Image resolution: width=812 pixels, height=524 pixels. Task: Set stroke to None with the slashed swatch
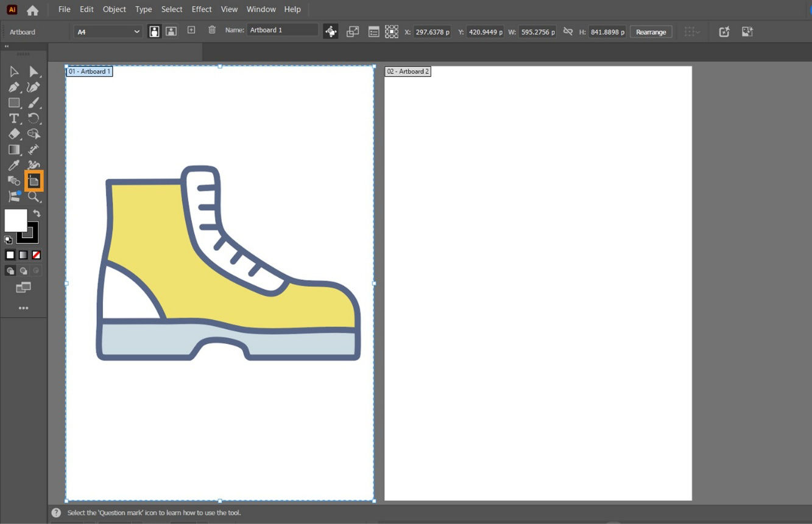36,255
